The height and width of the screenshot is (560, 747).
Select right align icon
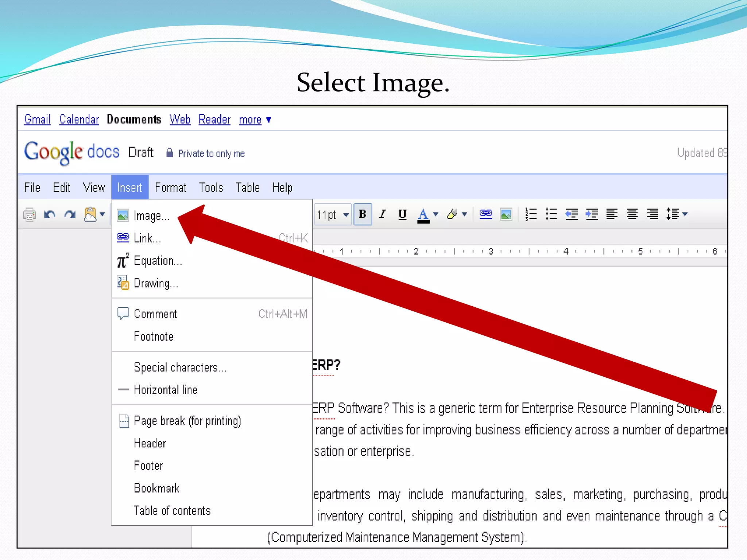653,214
